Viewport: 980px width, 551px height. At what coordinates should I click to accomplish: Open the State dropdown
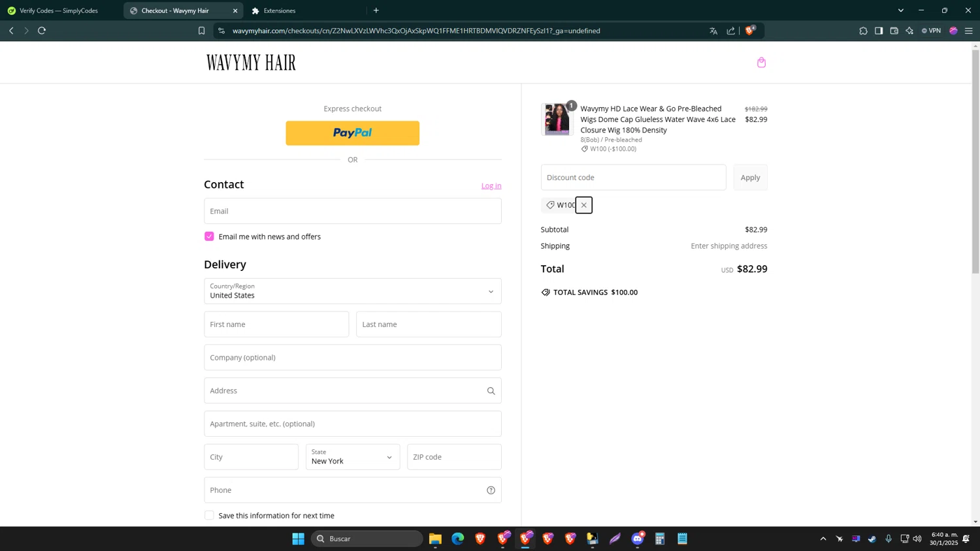[x=352, y=457]
